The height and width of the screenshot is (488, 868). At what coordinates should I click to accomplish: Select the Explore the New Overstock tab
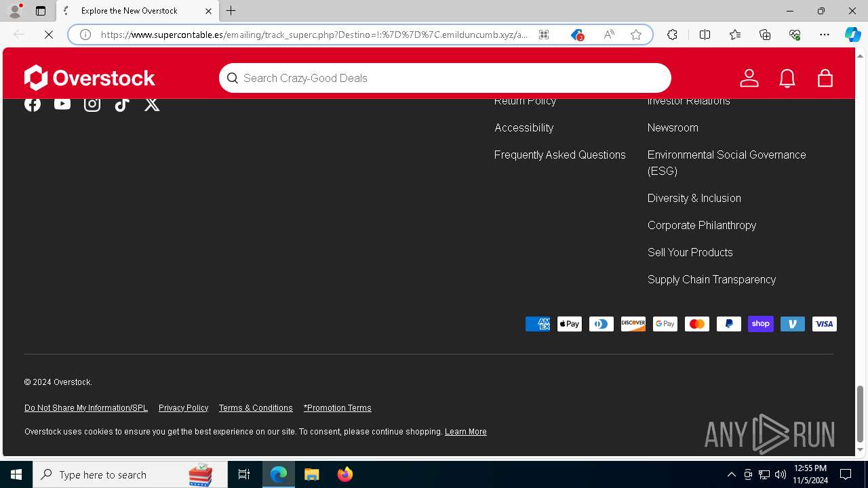coord(138,11)
